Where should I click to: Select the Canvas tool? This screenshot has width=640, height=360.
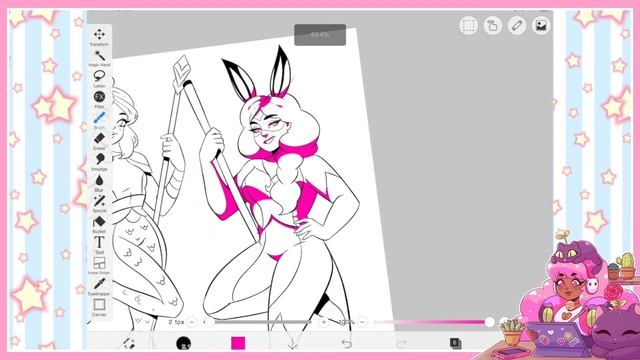click(99, 307)
